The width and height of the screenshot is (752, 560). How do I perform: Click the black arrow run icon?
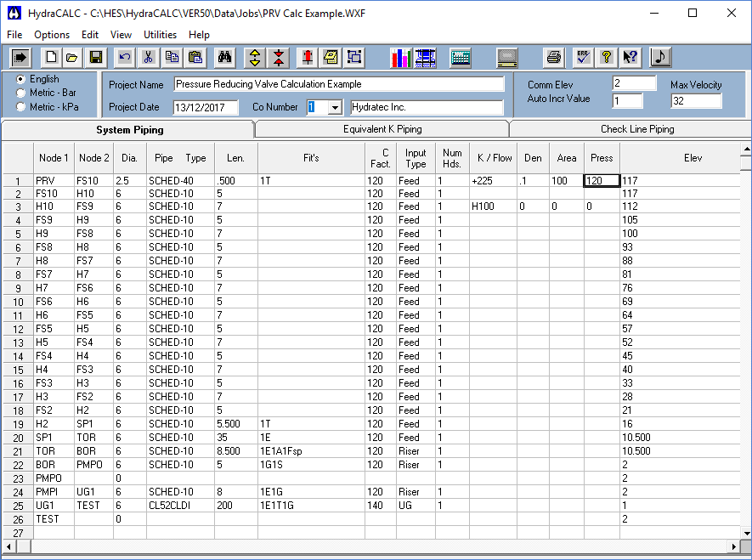[x=20, y=58]
